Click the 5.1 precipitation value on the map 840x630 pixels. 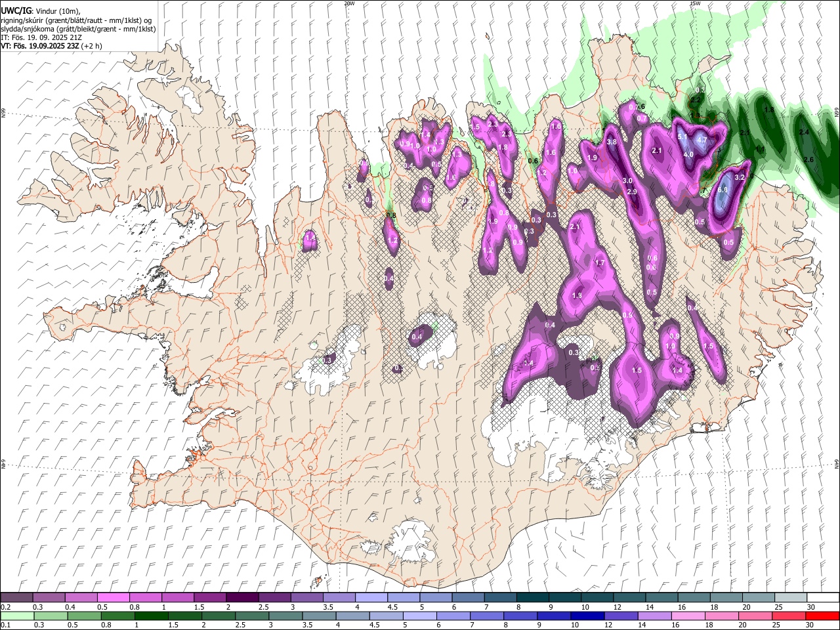682,136
